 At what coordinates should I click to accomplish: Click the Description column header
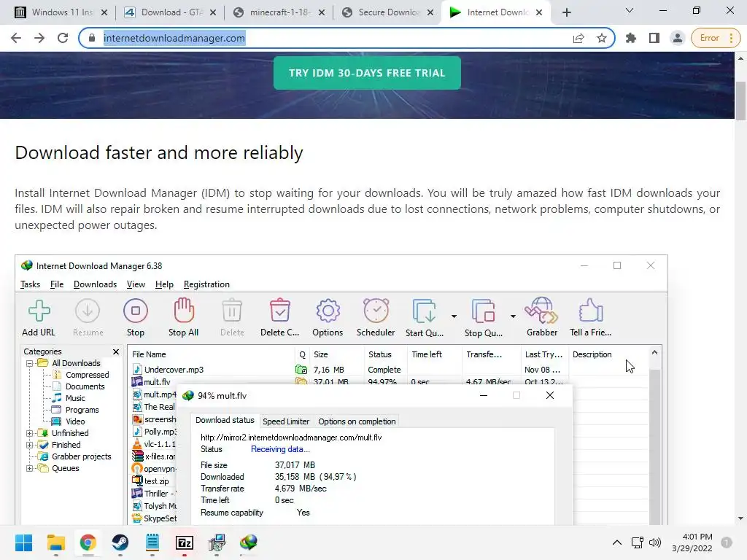point(608,354)
